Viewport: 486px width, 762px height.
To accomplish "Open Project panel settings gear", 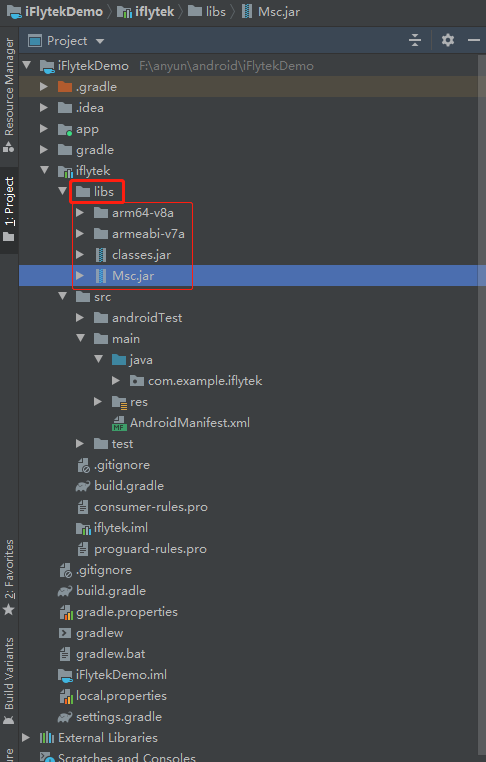I will pyautogui.click(x=448, y=40).
